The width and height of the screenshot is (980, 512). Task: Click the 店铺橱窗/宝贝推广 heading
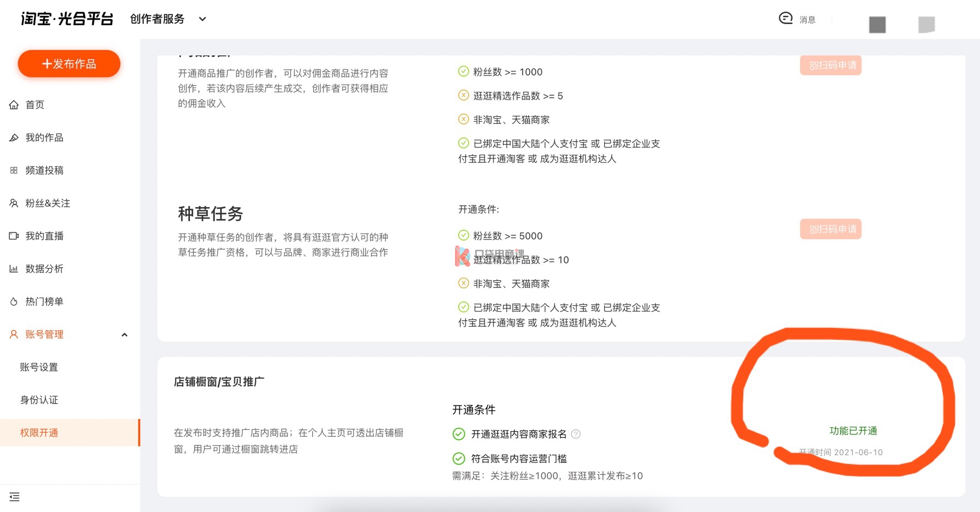coord(219,382)
